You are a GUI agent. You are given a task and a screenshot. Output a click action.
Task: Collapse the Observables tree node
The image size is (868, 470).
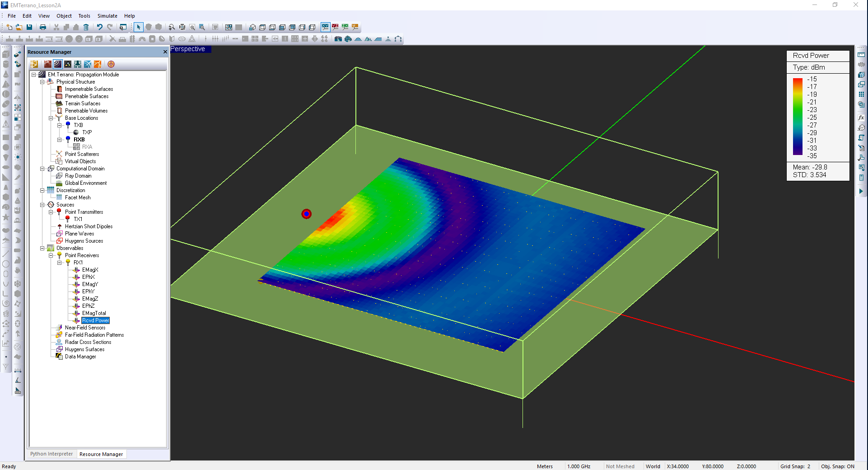click(x=42, y=248)
